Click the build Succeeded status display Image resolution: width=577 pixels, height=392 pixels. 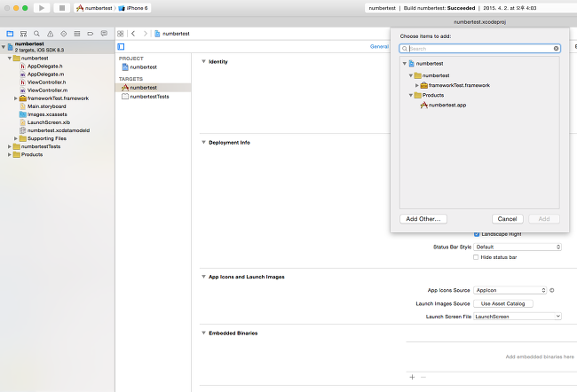[x=471, y=8]
